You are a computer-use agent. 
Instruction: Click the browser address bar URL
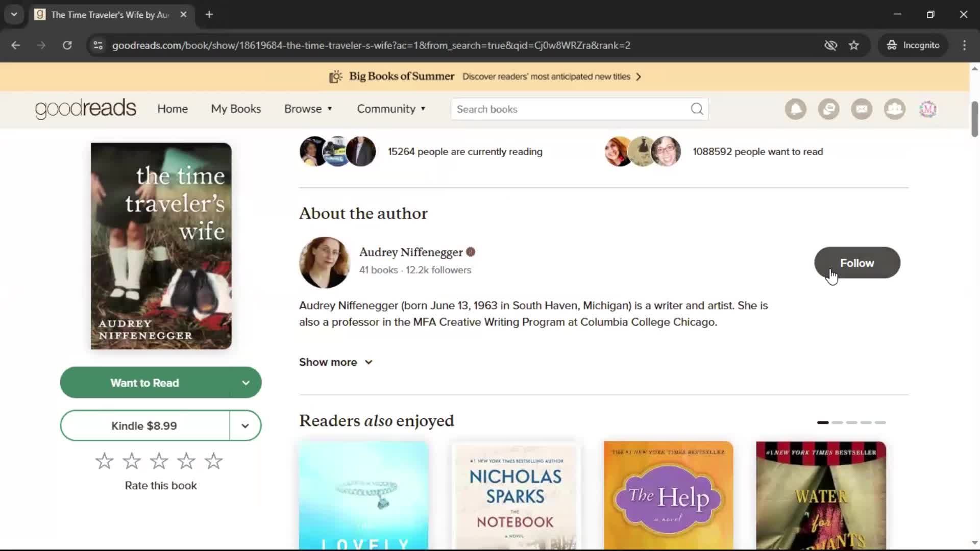pyautogui.click(x=371, y=45)
